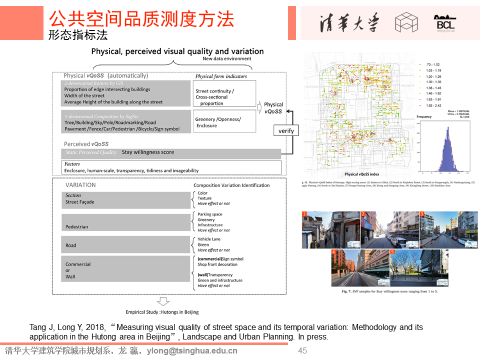Click the slide title 公共空间品质测度方法
Image resolution: width=481 pixels, height=360 pixels.
[141, 19]
